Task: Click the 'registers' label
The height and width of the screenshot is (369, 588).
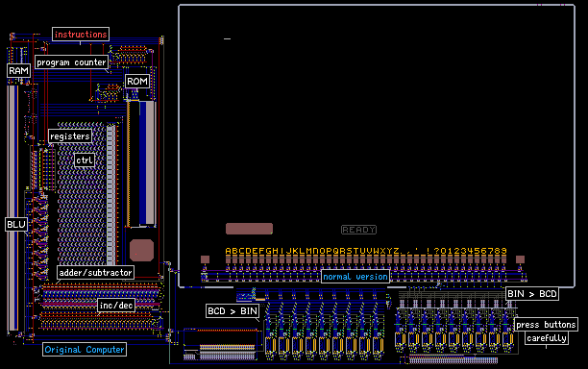Action: 70,136
